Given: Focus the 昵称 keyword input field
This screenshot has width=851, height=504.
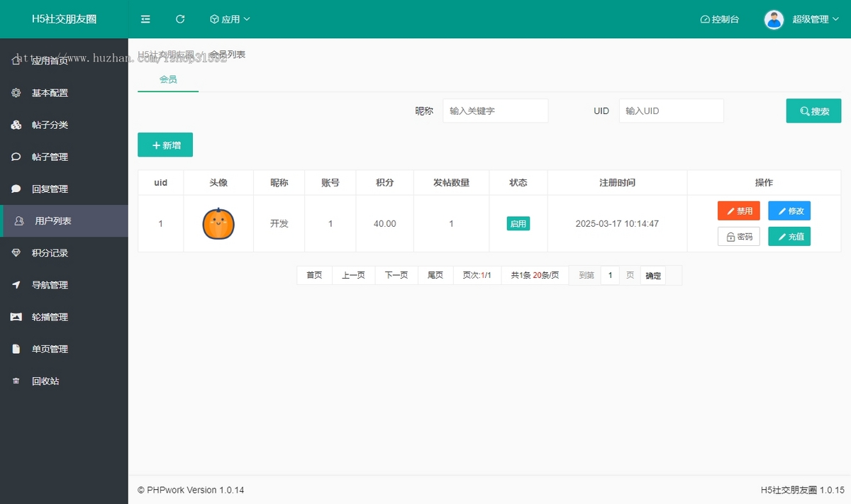Looking at the screenshot, I should (495, 111).
